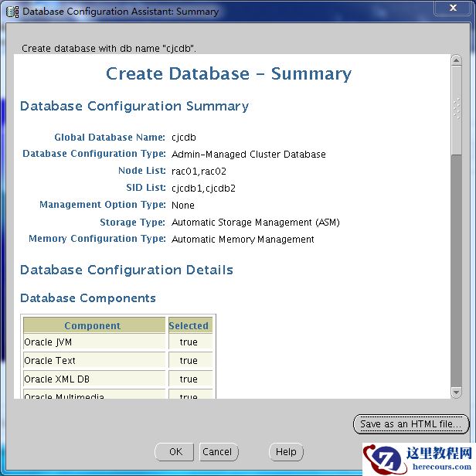Click the Node List label

click(141, 171)
